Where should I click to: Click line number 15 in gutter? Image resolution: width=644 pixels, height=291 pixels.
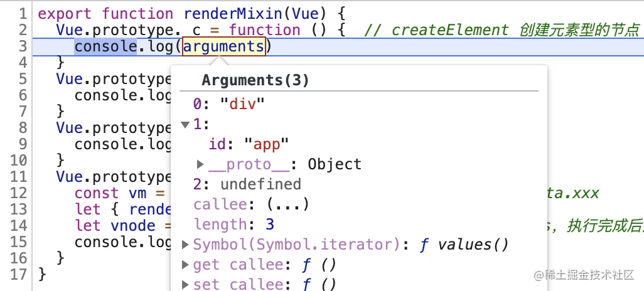[18, 242]
